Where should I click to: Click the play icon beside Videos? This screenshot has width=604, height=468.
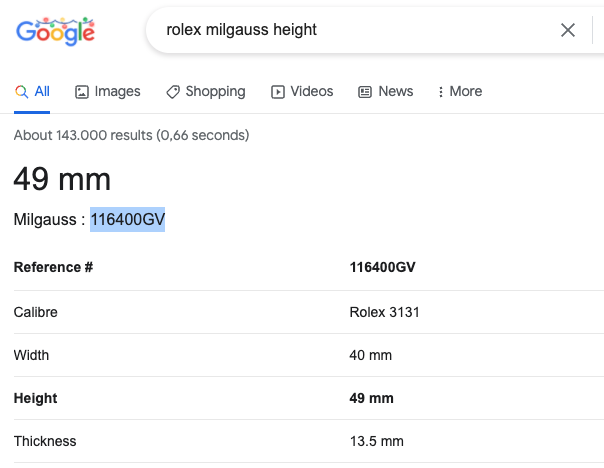pos(278,92)
